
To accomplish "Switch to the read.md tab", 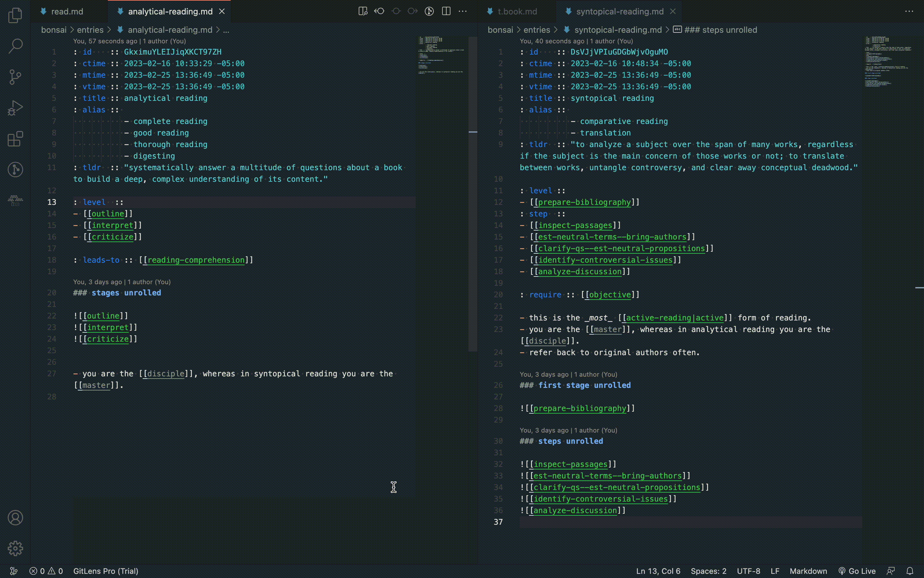I will (x=67, y=12).
